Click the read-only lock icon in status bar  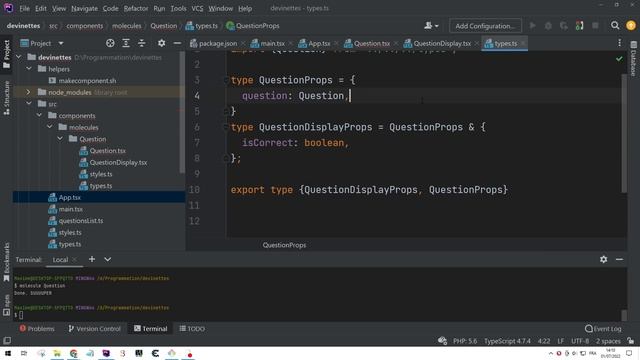tap(631, 341)
